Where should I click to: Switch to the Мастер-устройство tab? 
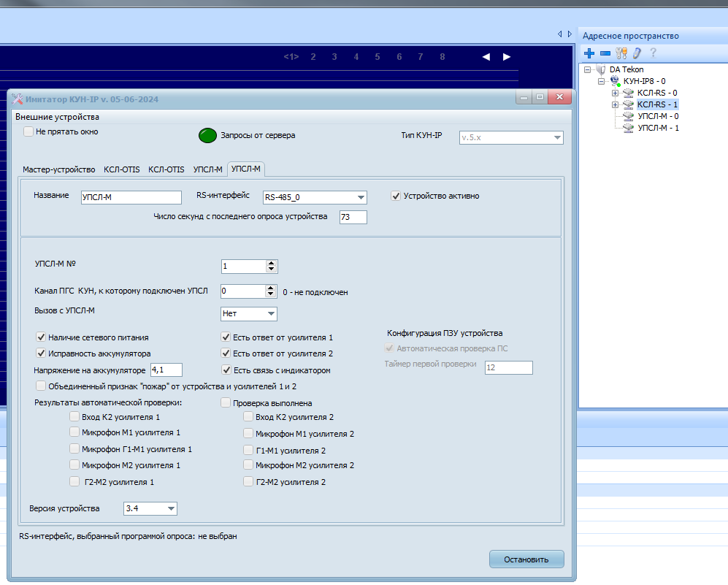pyautogui.click(x=58, y=169)
